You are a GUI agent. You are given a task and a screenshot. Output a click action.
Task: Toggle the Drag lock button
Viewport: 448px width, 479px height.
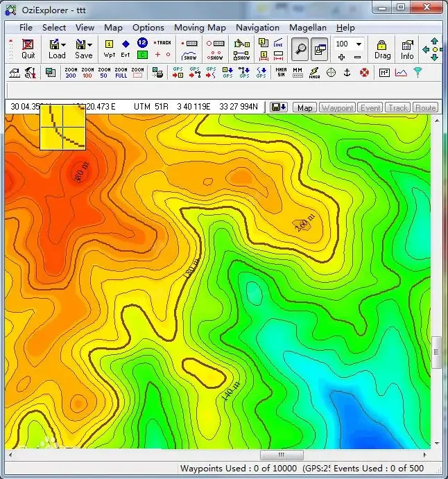point(382,49)
